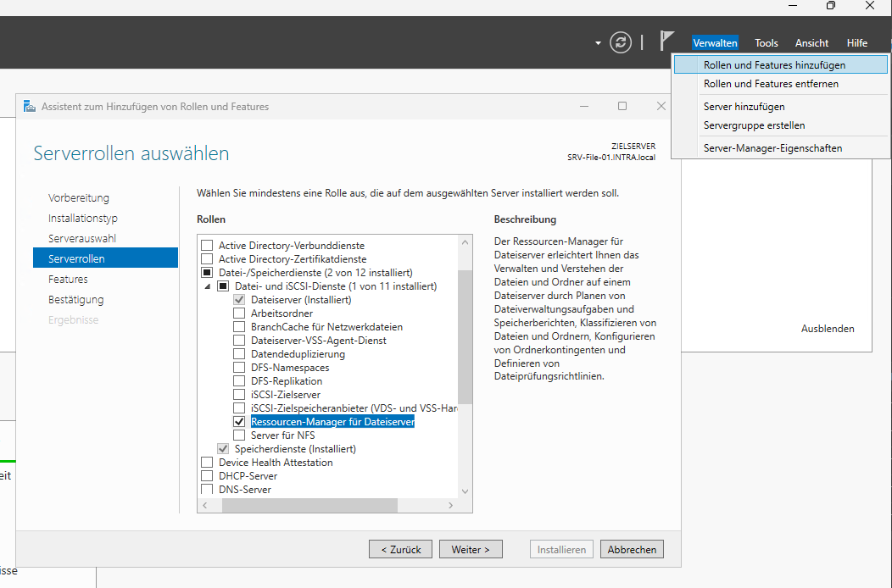Click the Server Manager refresh icon
This screenshot has height=588, width=892.
tap(621, 42)
